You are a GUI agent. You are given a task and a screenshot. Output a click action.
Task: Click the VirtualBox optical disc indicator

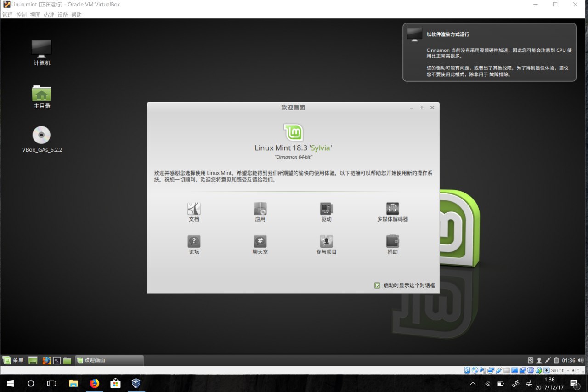[x=475, y=370]
